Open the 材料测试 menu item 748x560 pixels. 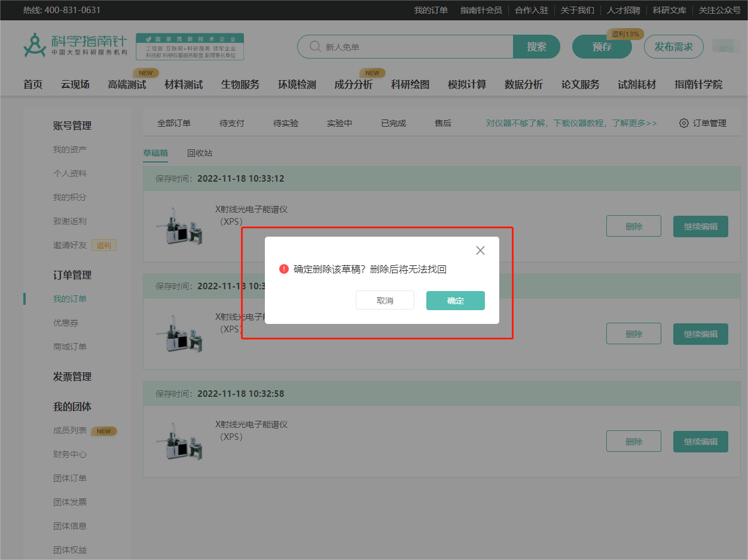point(184,84)
